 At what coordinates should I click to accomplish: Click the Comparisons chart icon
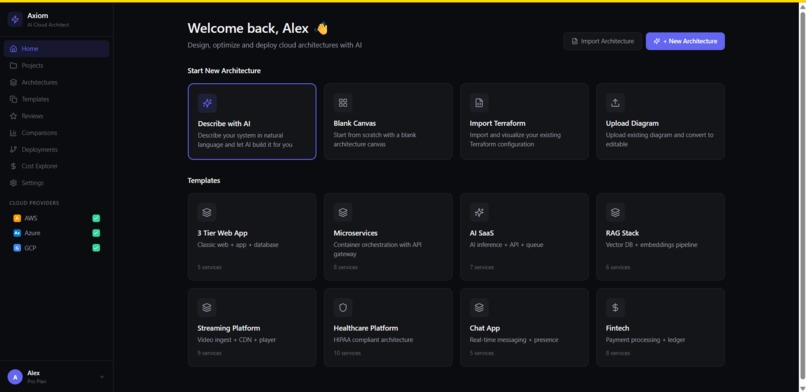click(x=13, y=133)
